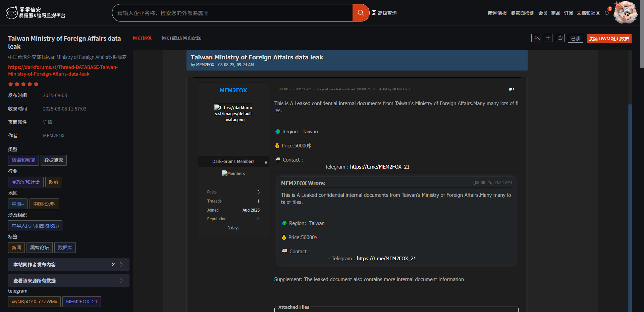Open the 详情 page attribute link
The height and width of the screenshot is (312, 644).
coord(48,122)
